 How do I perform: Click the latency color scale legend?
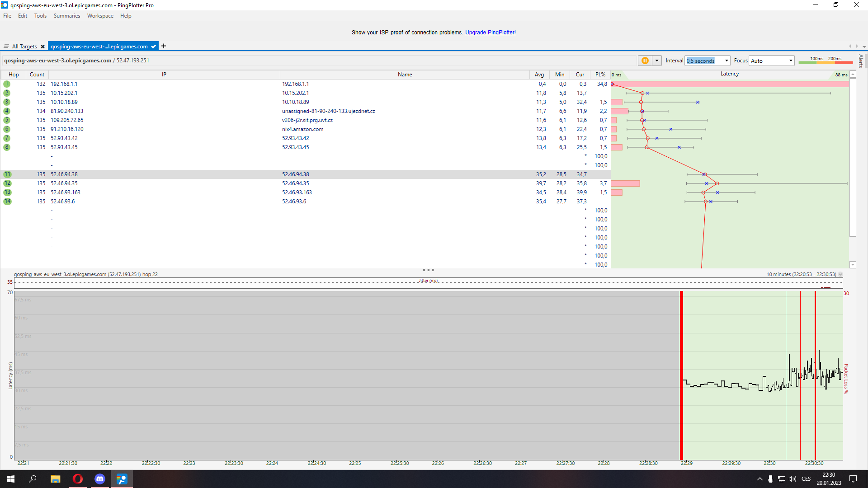click(826, 61)
